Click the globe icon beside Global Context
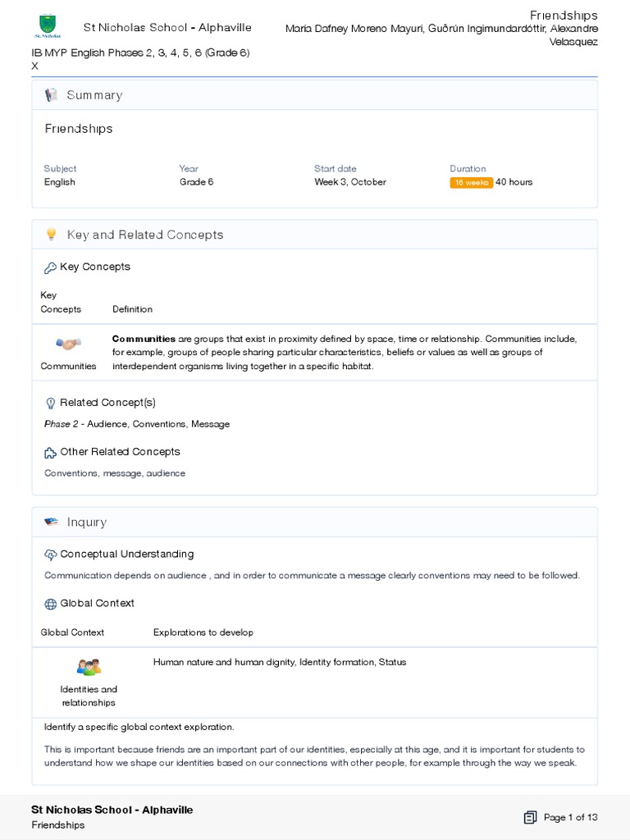Viewport: 630px width, 840px height. (x=50, y=604)
